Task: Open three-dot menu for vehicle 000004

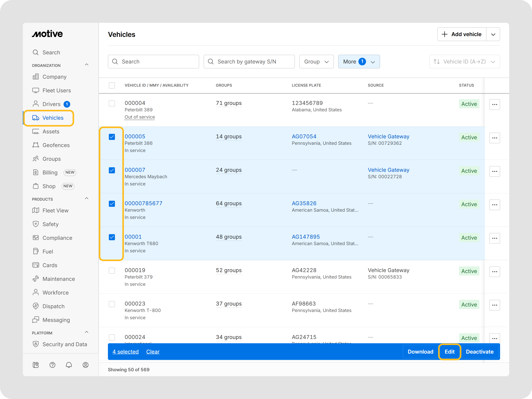Action: point(495,104)
